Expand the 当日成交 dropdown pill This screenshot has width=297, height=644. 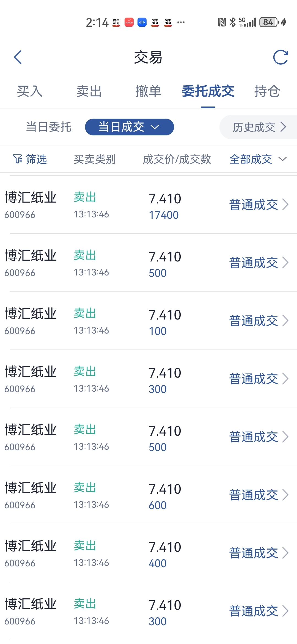(129, 127)
